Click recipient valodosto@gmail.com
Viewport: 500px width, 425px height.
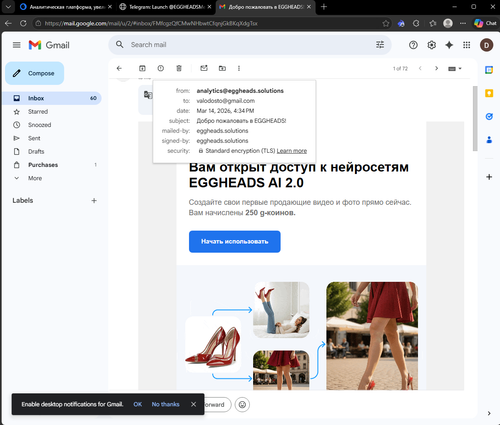tap(226, 101)
